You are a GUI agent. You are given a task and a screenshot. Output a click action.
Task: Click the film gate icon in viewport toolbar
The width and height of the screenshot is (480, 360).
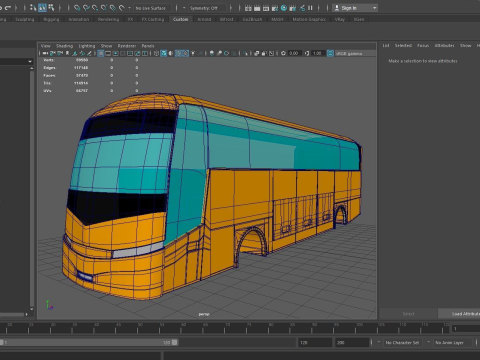click(108, 53)
